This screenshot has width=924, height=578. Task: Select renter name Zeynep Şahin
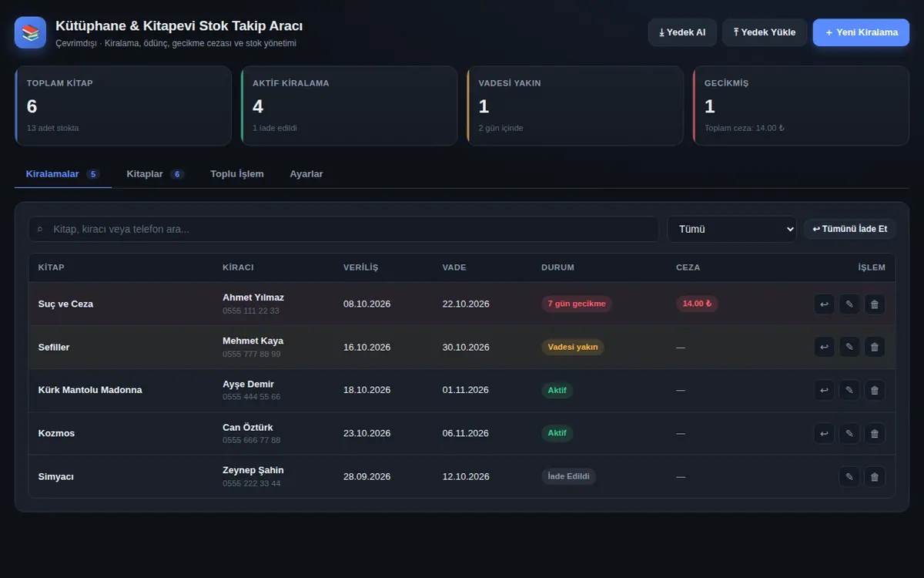pos(253,470)
